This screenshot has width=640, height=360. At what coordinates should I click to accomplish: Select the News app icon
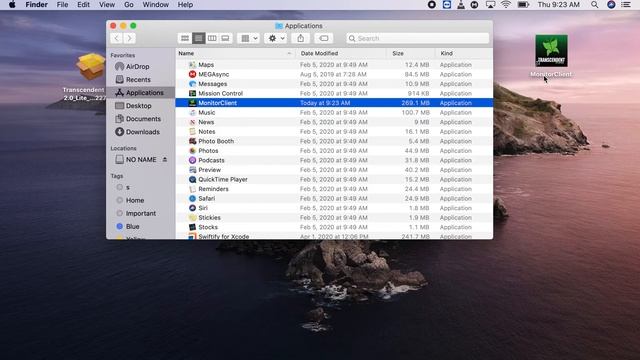click(192, 122)
